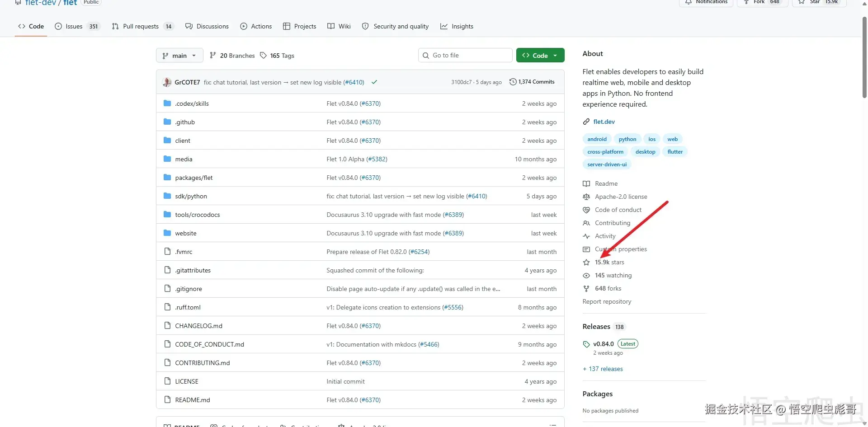Open the Issues tab
The image size is (868, 427).
(77, 26)
